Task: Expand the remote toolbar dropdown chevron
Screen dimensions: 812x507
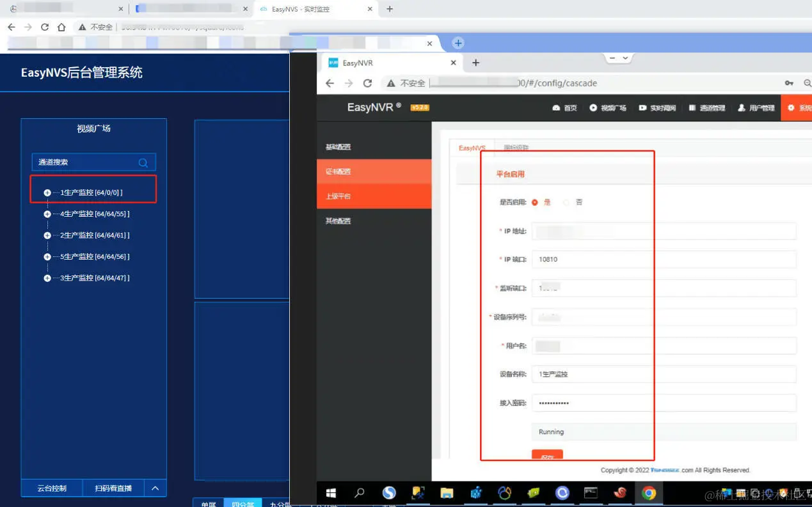Action: coord(625,58)
